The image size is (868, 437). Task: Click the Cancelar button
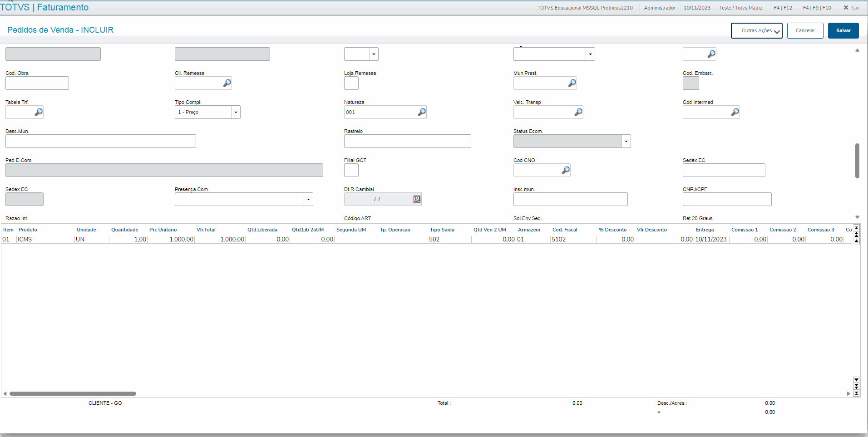point(805,30)
